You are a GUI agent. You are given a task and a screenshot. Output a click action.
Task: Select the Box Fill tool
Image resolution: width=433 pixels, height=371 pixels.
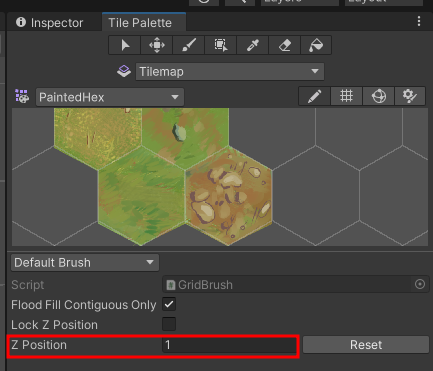coord(220,45)
